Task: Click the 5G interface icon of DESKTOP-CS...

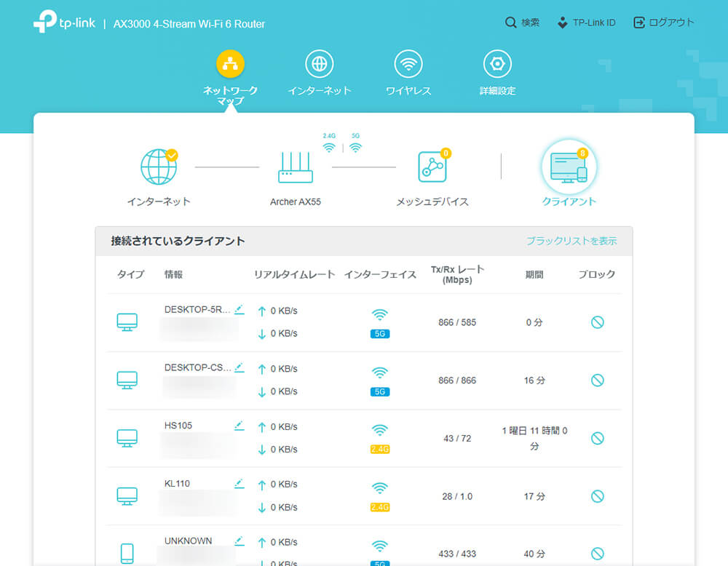Action: (380, 381)
